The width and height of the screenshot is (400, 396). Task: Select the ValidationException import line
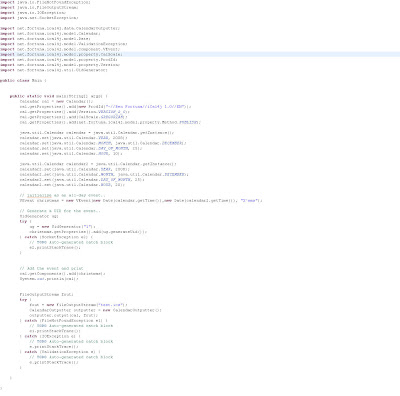tap(64, 44)
